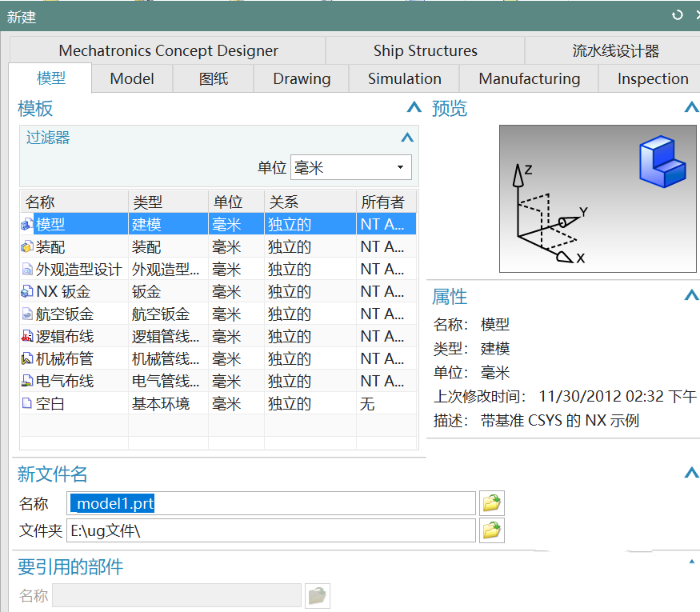Viewport: 700px width, 612px height.
Task: Switch to the Drawing tab
Action: click(x=301, y=78)
